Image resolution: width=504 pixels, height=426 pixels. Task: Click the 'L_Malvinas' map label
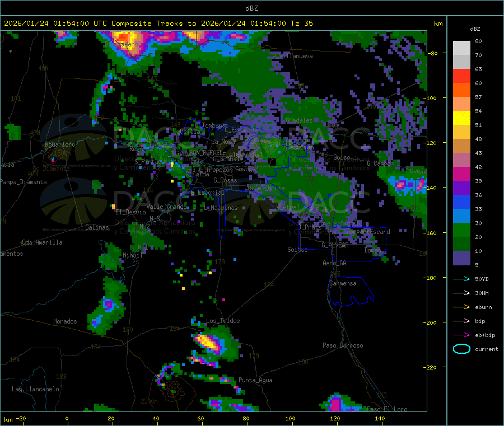point(221,208)
